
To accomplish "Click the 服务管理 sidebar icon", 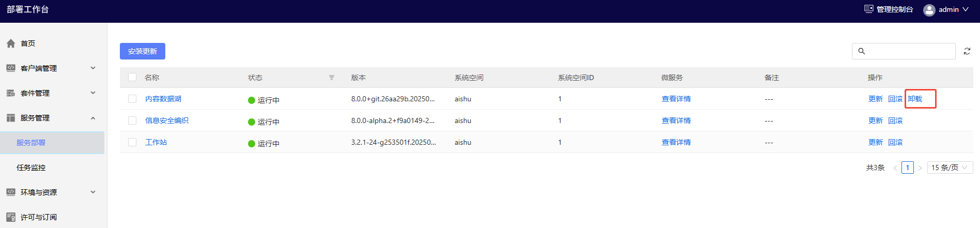I will click(10, 118).
